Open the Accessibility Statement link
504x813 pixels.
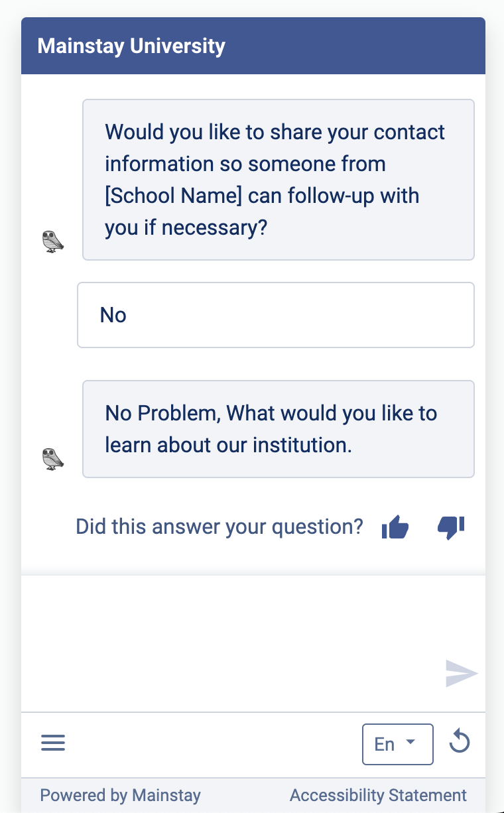point(378,795)
